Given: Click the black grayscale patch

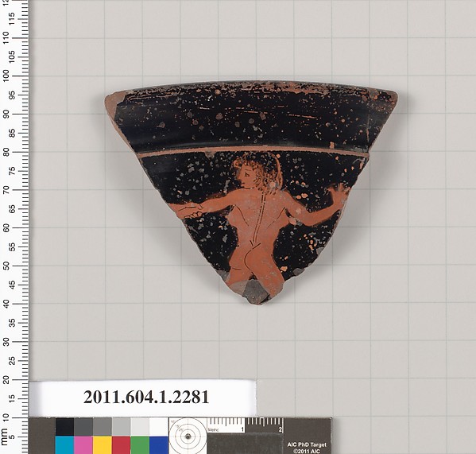Looking at the screenshot, I should pyautogui.click(x=64, y=427).
